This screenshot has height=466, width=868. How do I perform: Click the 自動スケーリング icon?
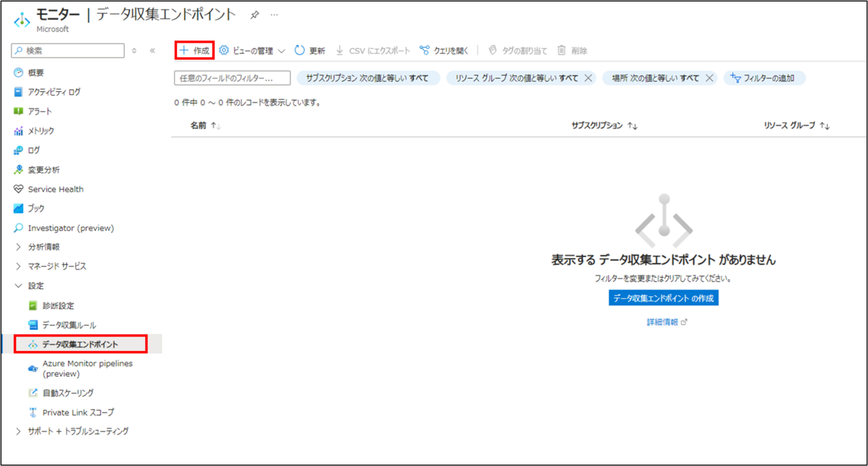coord(33,393)
